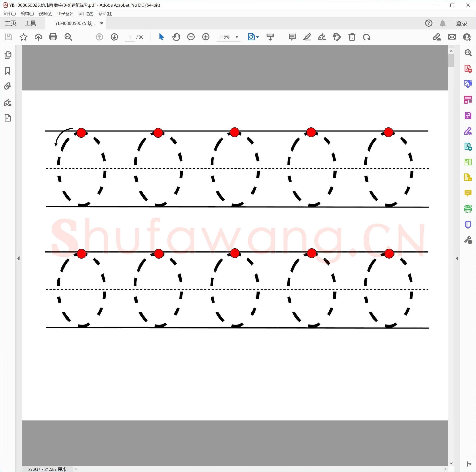Open the bookmarks side panel
The width and height of the screenshot is (476, 472).
click(x=8, y=71)
